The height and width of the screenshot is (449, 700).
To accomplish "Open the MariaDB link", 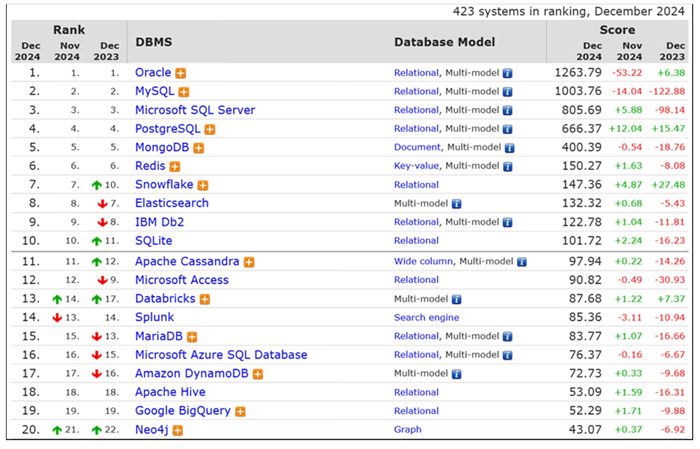I will (159, 336).
